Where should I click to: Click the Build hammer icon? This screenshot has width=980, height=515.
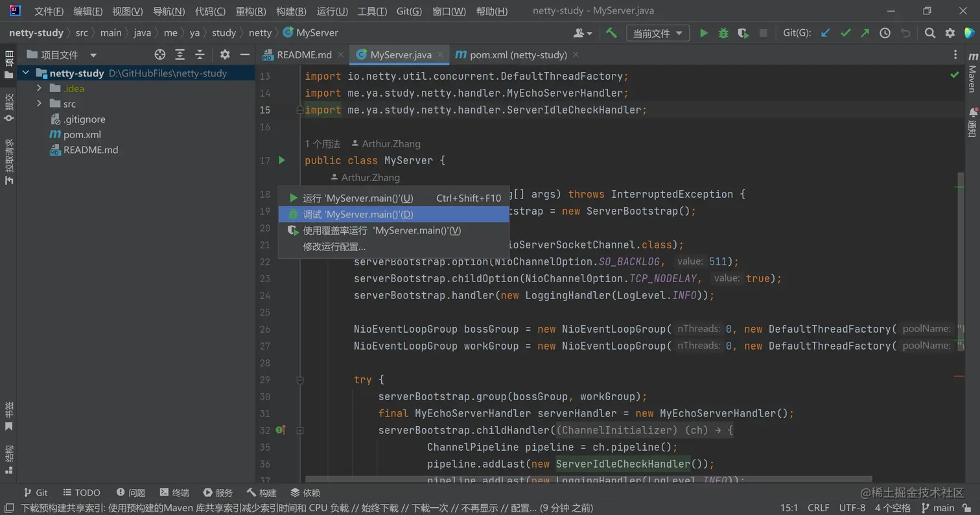(x=611, y=33)
